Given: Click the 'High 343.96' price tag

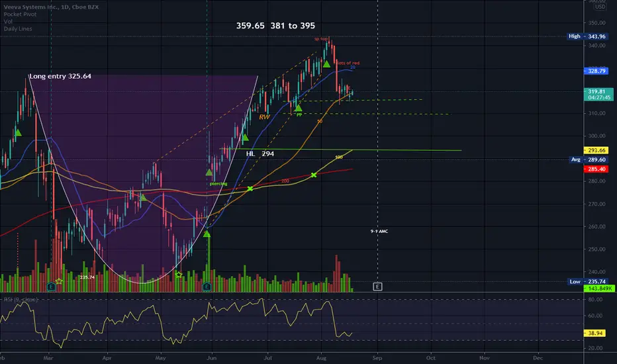Looking at the screenshot, I should pyautogui.click(x=587, y=36).
